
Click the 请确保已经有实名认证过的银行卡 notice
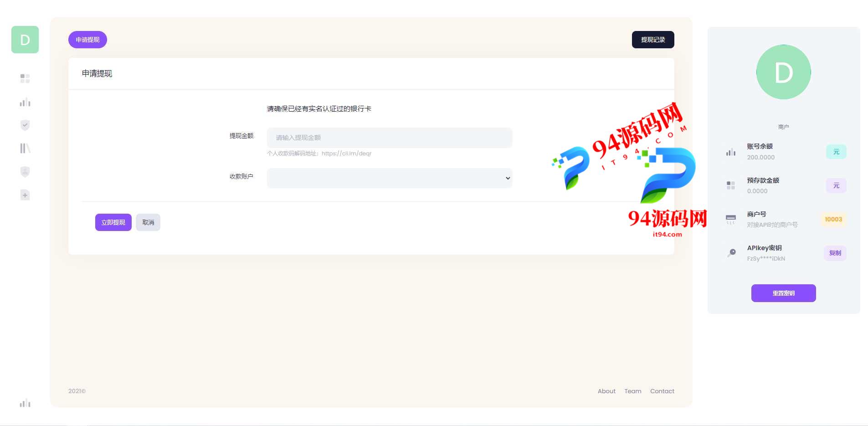pos(319,108)
